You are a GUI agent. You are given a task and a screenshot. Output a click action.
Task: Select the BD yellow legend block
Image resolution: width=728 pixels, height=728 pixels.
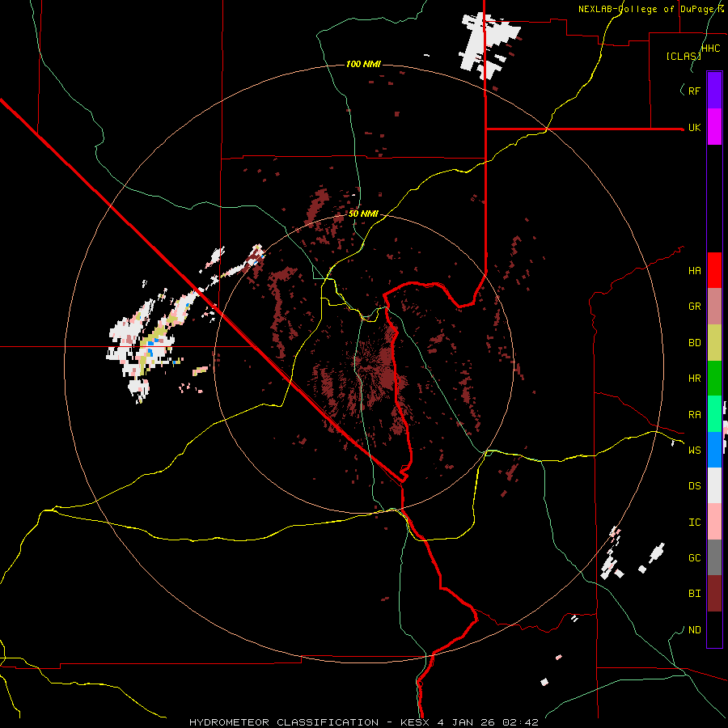(714, 343)
